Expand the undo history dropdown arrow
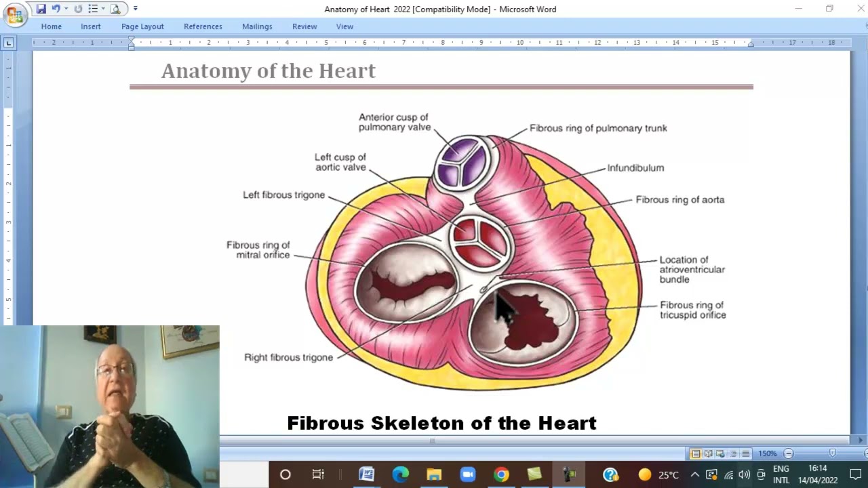Viewport: 868px width, 488px height. (66, 9)
